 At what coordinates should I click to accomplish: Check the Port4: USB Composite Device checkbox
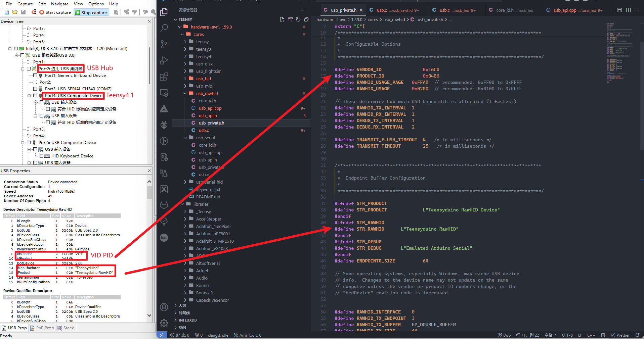[x=35, y=96]
